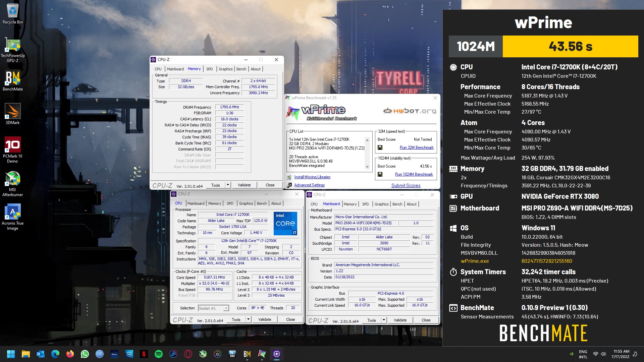Switch to wPrime taskbar icon

click(x=262, y=354)
